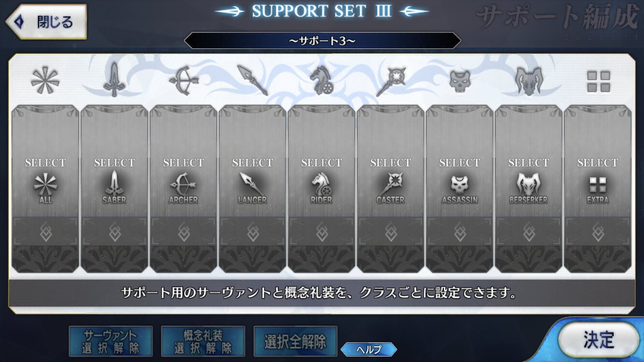Choose the Craft Essence slot under RIDER
The width and height of the screenshot is (644, 362).
pyautogui.click(x=322, y=232)
